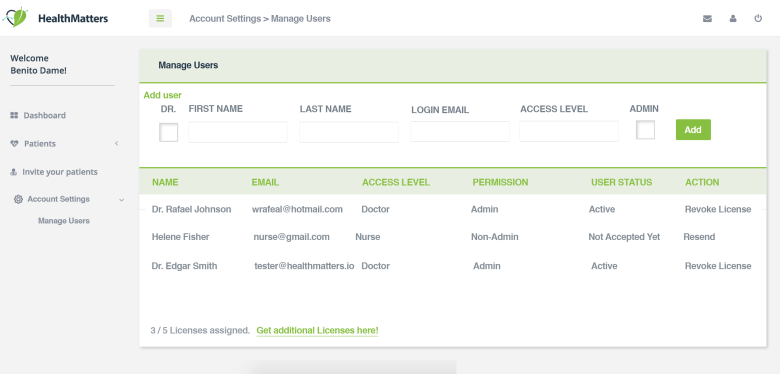780x374 pixels.
Task: Click the 3 / 5 Licenses assigned text
Action: coord(200,330)
